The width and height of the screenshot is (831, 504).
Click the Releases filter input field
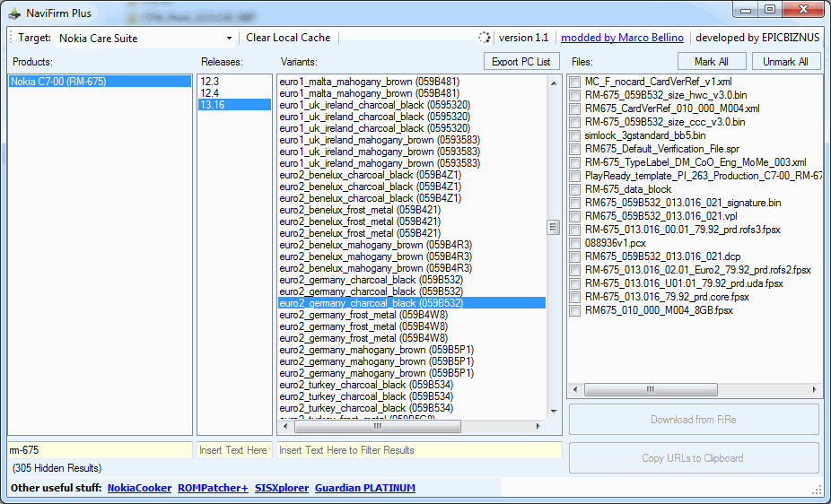[x=234, y=450]
